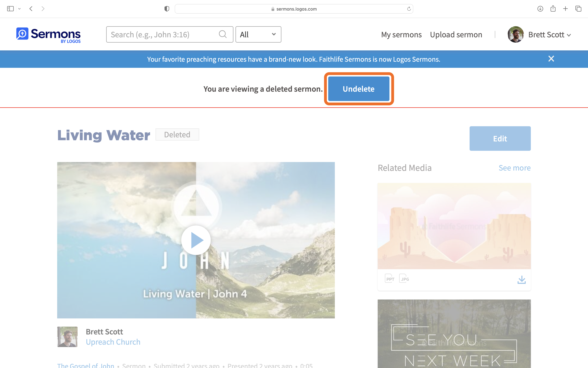Open the privacy shield report
Image resolution: width=588 pixels, height=368 pixels.
coord(167,9)
